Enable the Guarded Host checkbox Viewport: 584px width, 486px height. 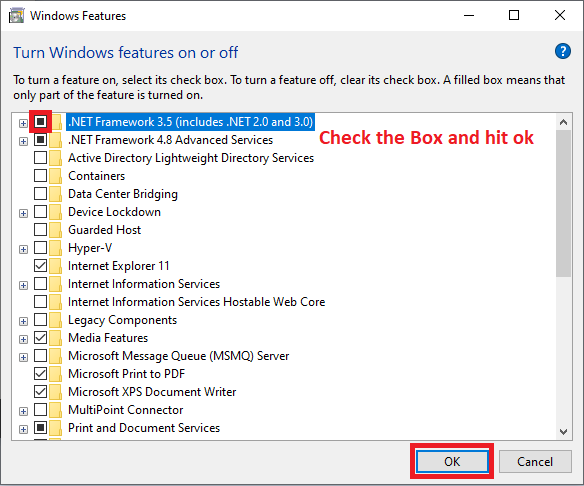coord(40,229)
